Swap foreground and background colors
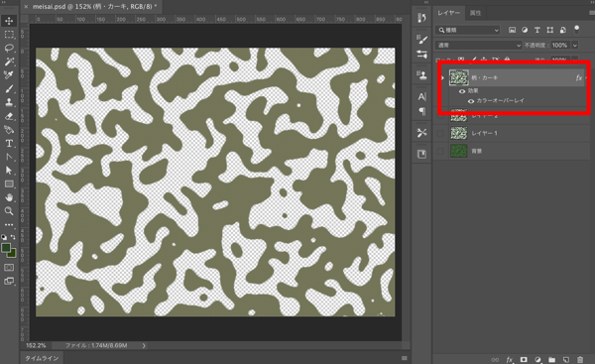Screen dimensions: 595x364 point(13,237)
